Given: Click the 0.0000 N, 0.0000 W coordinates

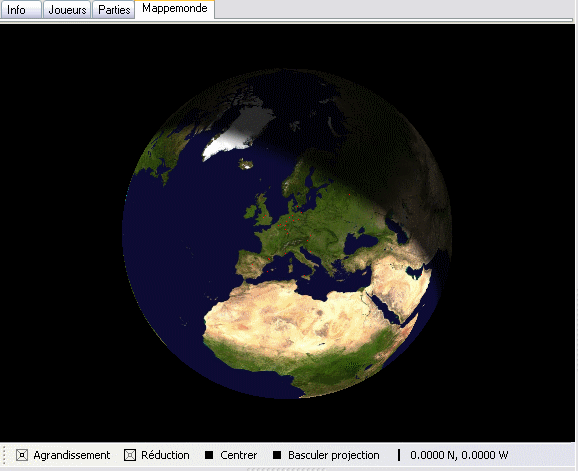Looking at the screenshot, I should (x=459, y=456).
